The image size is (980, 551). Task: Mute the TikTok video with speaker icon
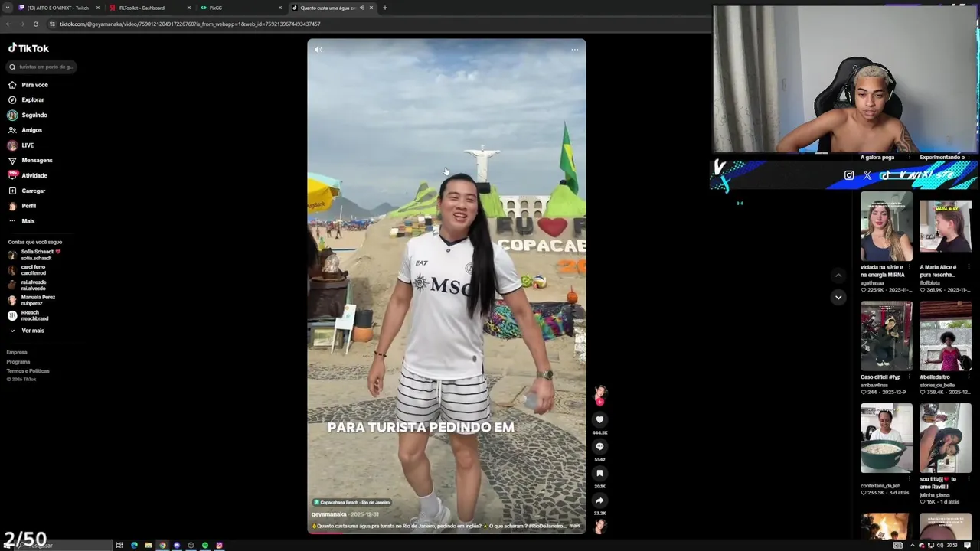318,50
